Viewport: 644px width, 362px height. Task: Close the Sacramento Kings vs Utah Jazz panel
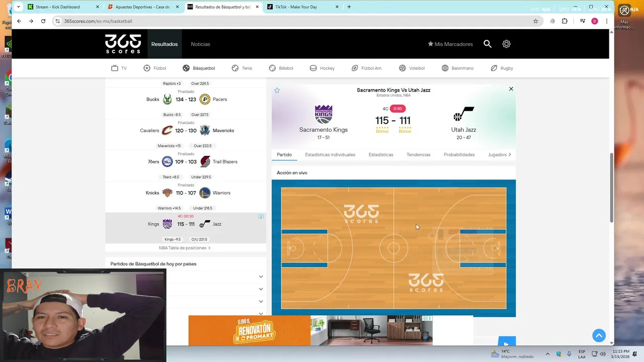click(511, 89)
